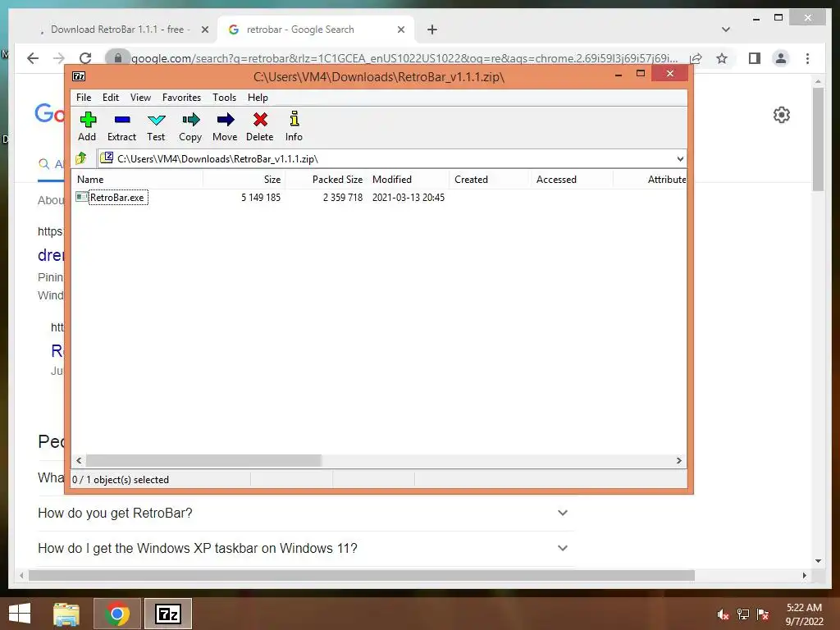Click the Chrome address bar URL

click(x=404, y=58)
